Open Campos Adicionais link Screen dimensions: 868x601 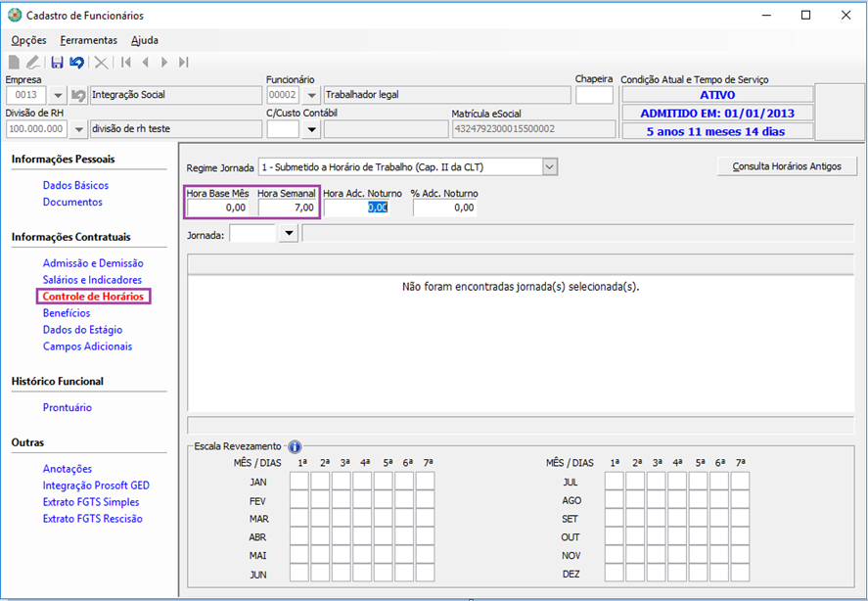pos(87,347)
